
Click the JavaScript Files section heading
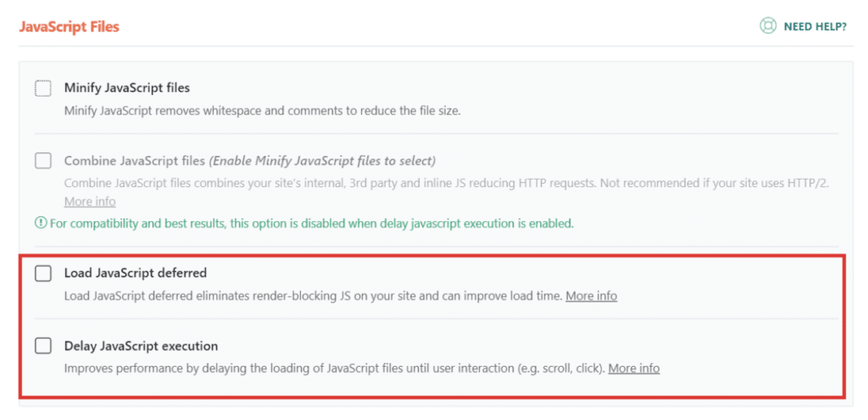(x=70, y=26)
